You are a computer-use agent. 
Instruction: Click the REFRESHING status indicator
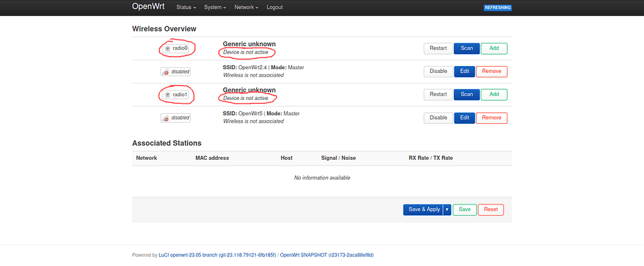point(497,8)
